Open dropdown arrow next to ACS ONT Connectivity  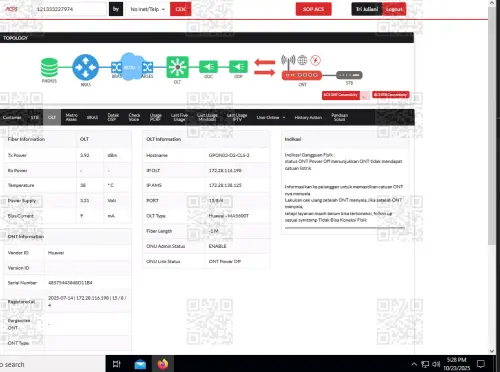coord(365,95)
